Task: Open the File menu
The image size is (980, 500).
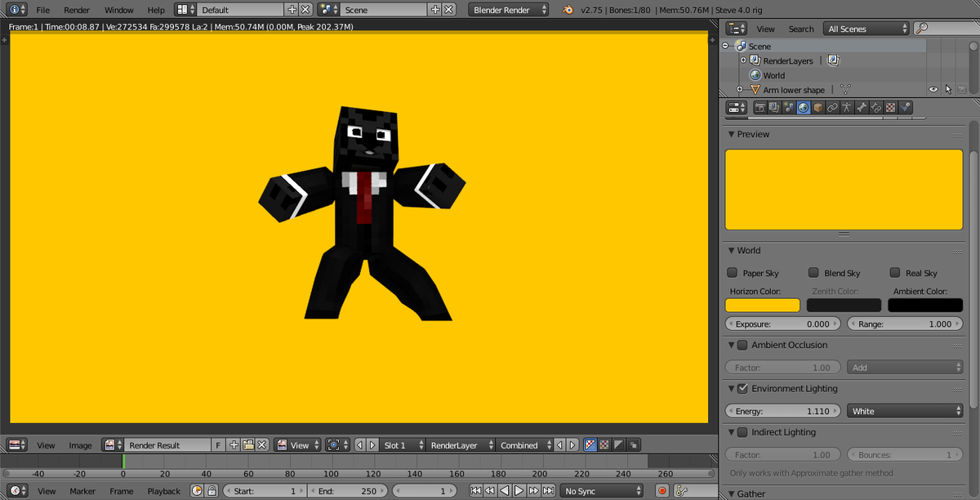Action: point(42,10)
